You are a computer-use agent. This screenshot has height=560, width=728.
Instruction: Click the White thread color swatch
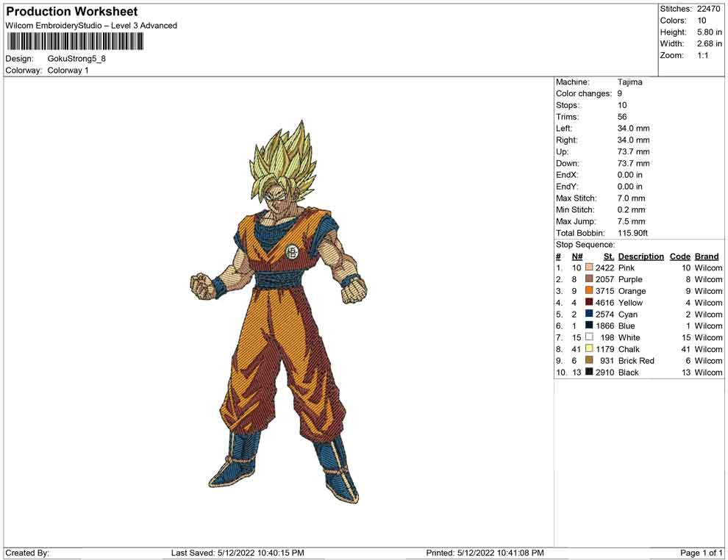[589, 337]
